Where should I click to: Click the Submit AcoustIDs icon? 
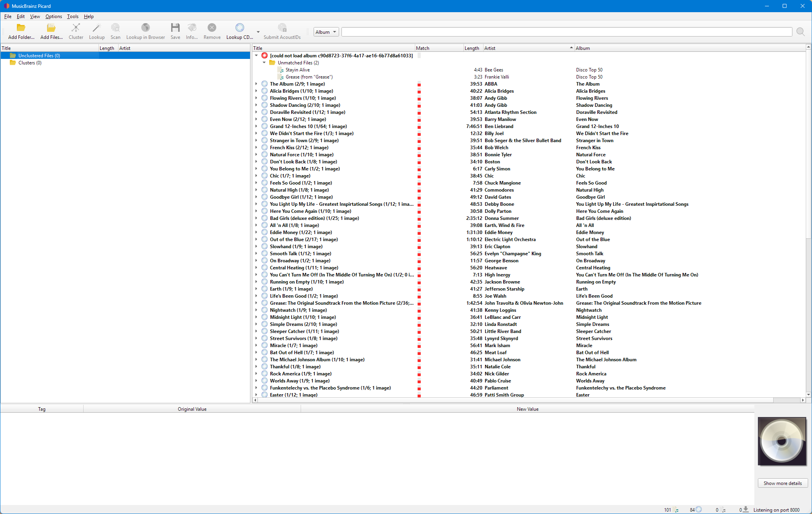pyautogui.click(x=282, y=28)
